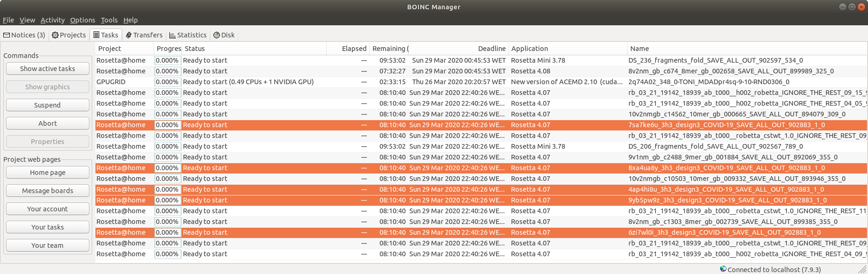The image size is (868, 274).
Task: Open the Message boards page
Action: tap(48, 191)
